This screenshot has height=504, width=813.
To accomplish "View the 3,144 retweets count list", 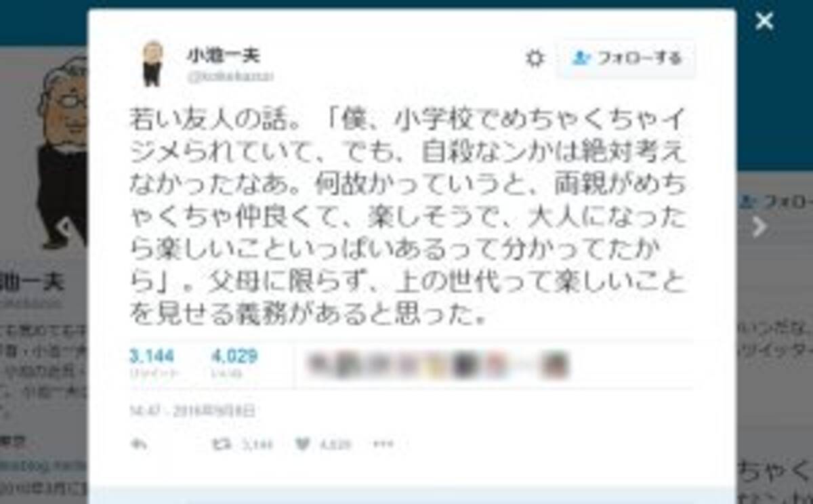I will point(152,362).
